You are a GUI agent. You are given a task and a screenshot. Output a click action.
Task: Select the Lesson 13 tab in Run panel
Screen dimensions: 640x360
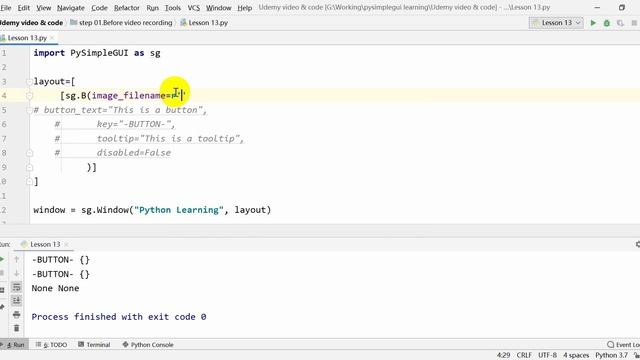pyautogui.click(x=45, y=244)
